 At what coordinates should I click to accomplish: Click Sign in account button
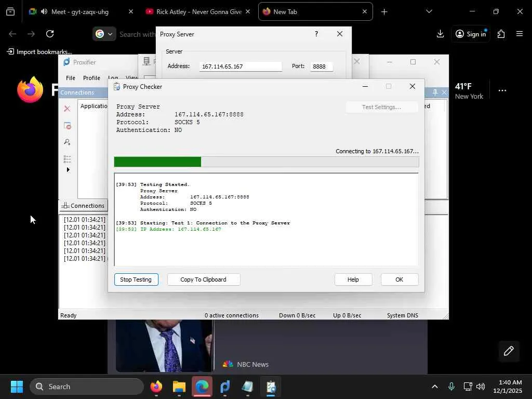(x=471, y=34)
